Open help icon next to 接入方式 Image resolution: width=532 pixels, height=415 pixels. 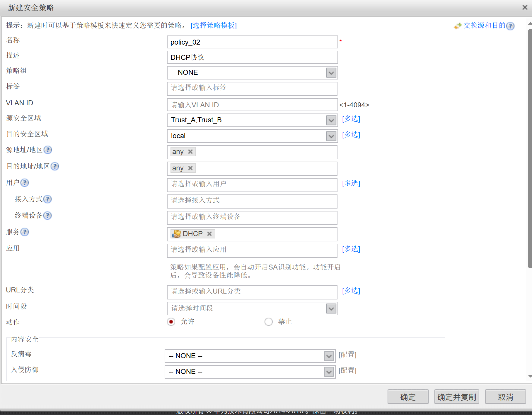47,199
